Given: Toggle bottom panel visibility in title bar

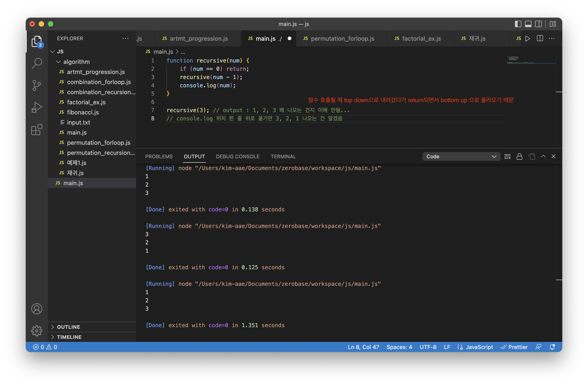Looking at the screenshot, I should click(x=528, y=24).
